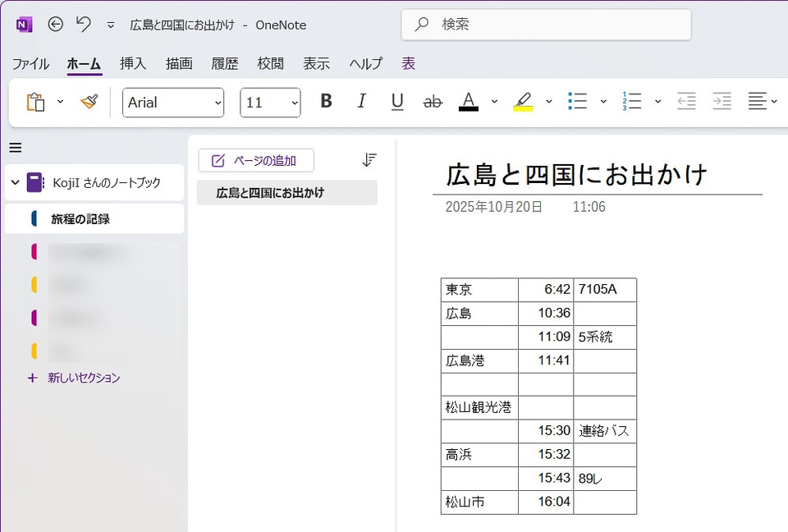Open the page sort options icon

pyautogui.click(x=369, y=160)
